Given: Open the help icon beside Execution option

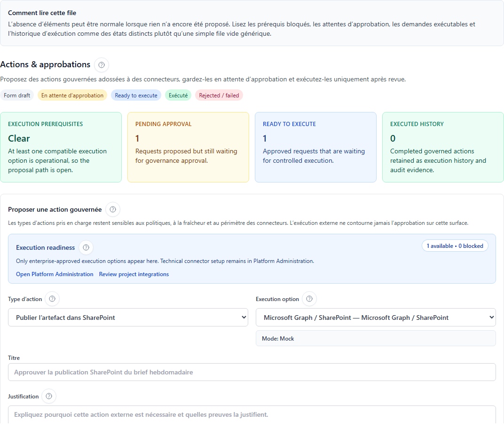Looking at the screenshot, I should tap(310, 299).
